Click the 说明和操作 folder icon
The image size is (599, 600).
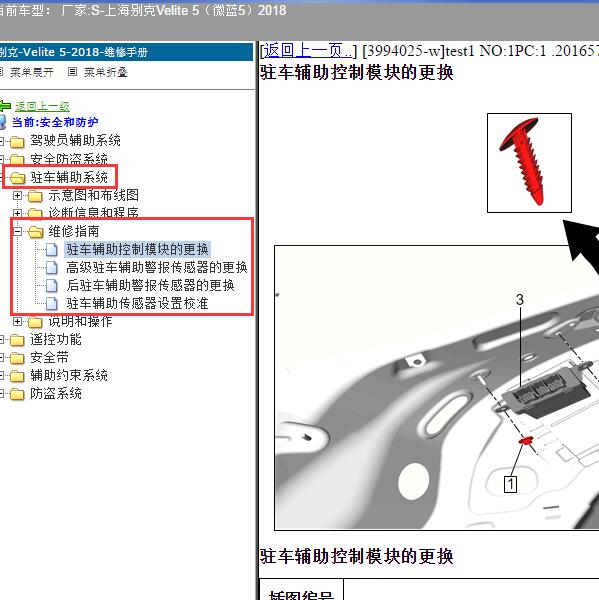(x=35, y=323)
